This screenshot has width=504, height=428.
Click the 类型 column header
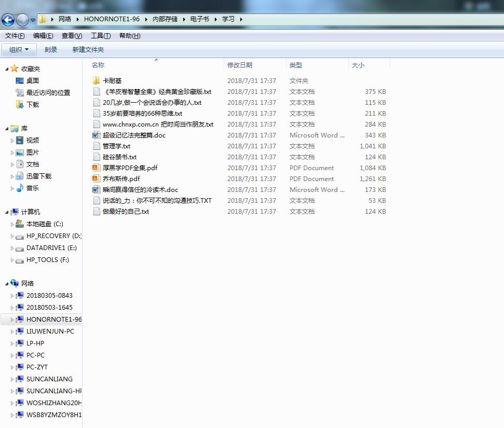[x=295, y=65]
